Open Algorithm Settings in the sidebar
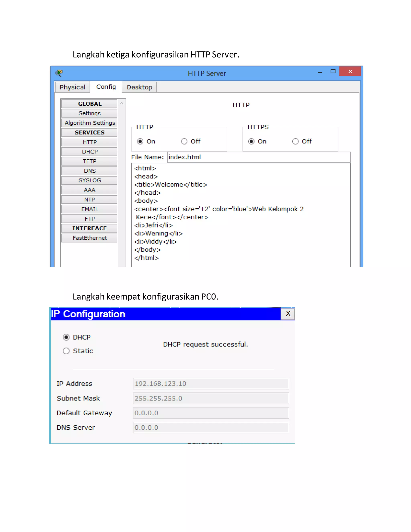 click(90, 123)
